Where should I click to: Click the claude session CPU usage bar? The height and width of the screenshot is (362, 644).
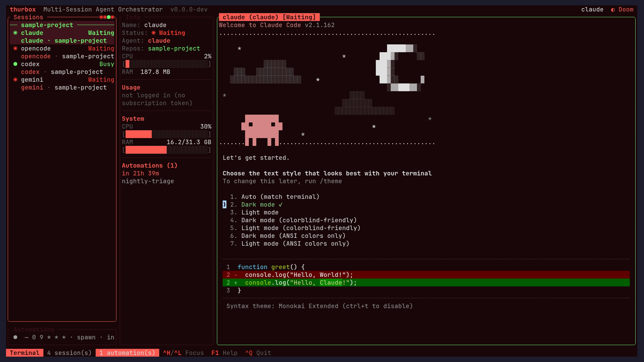[x=167, y=64]
